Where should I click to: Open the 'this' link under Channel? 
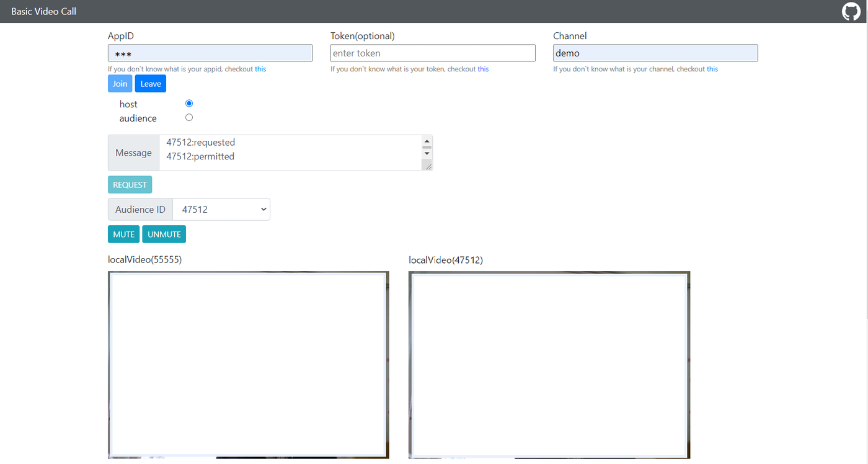coord(712,69)
